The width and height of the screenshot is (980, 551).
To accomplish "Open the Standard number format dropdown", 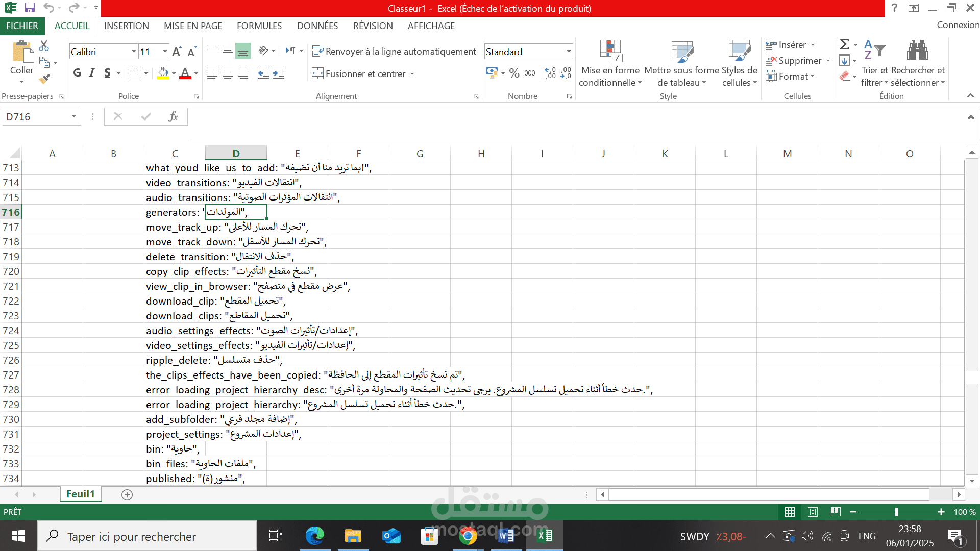I will [x=568, y=52].
